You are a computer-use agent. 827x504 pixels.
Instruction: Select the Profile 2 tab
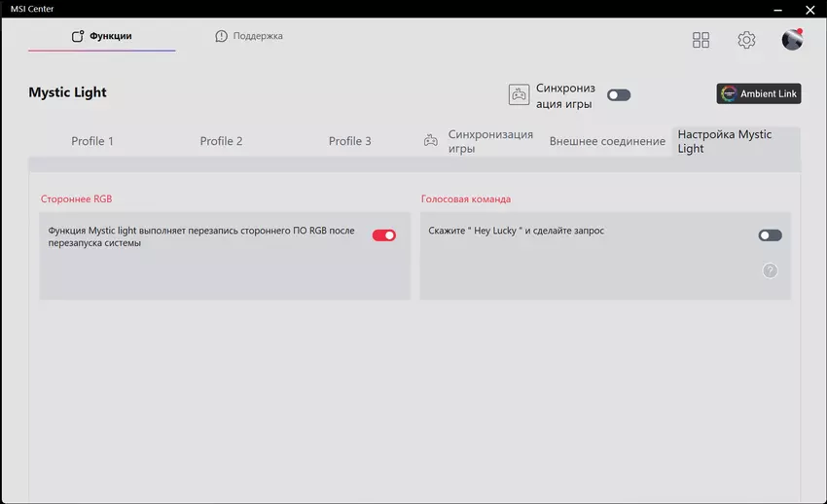pyautogui.click(x=221, y=141)
